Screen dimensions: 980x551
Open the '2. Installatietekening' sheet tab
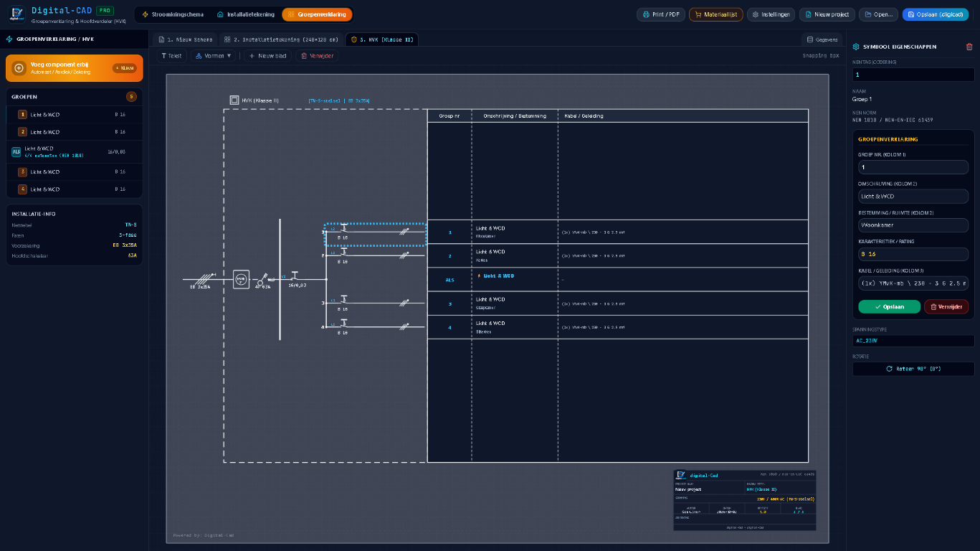pos(281,39)
